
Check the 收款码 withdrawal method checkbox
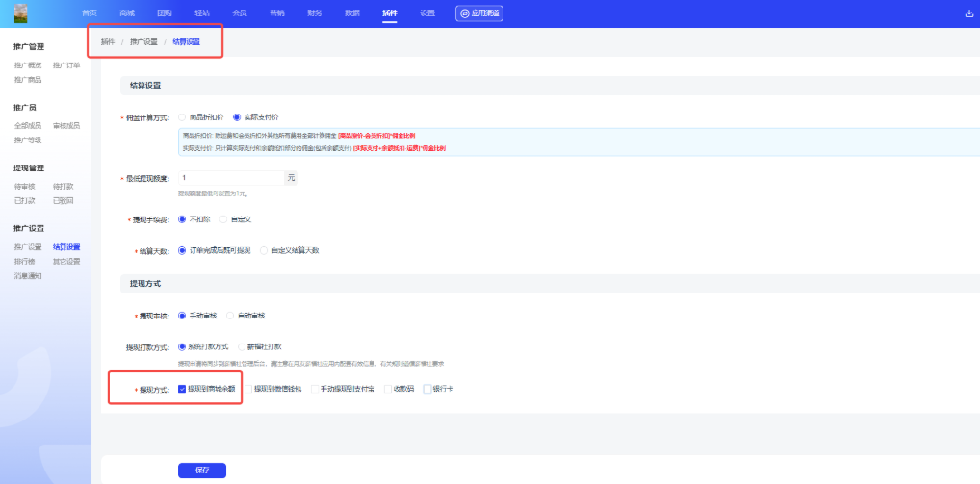tap(387, 389)
